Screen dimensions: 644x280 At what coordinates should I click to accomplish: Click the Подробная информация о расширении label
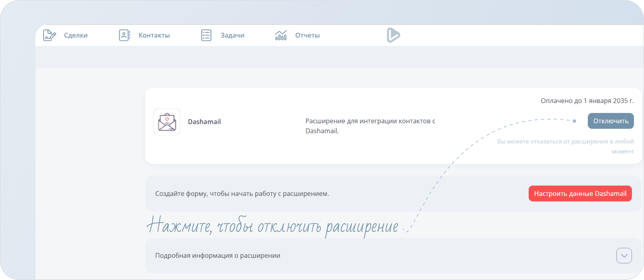tap(218, 256)
